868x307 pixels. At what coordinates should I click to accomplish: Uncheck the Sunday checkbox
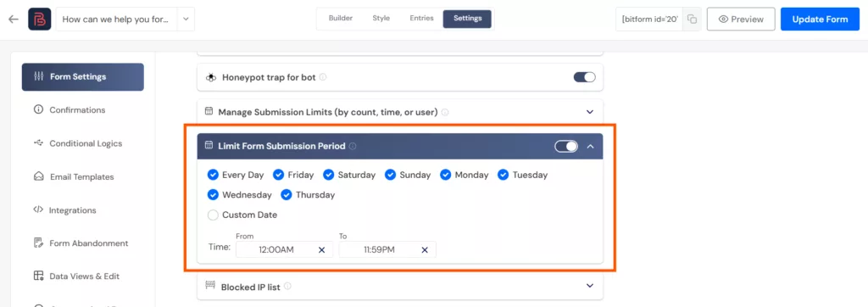390,175
